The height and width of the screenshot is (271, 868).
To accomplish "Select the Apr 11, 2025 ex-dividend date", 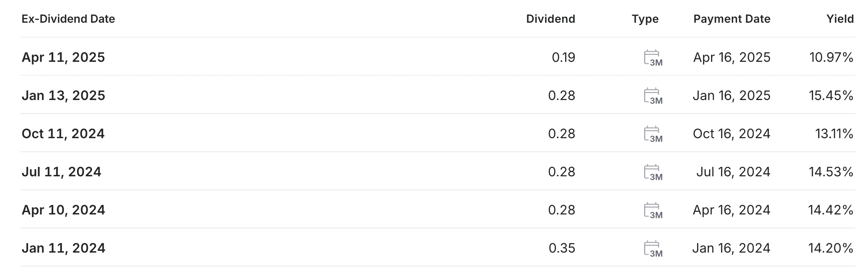I will pos(63,57).
